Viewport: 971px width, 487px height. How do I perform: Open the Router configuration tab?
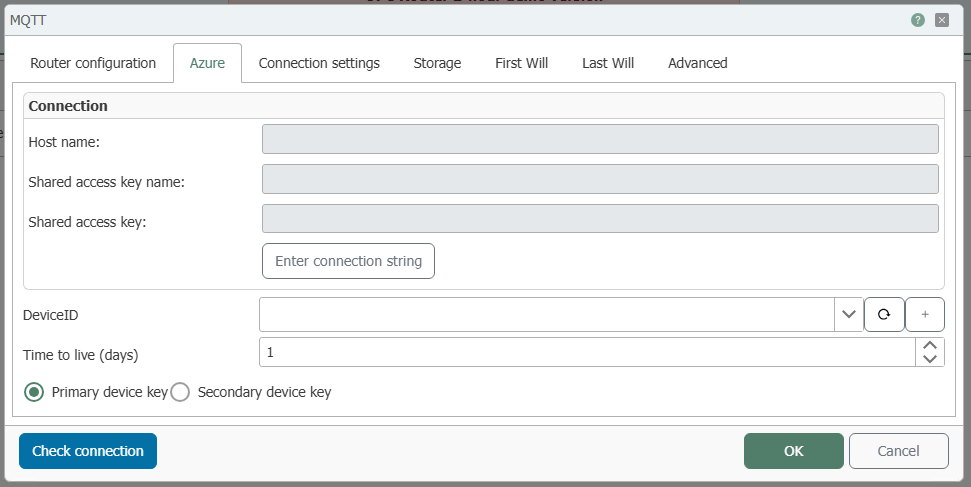click(93, 63)
